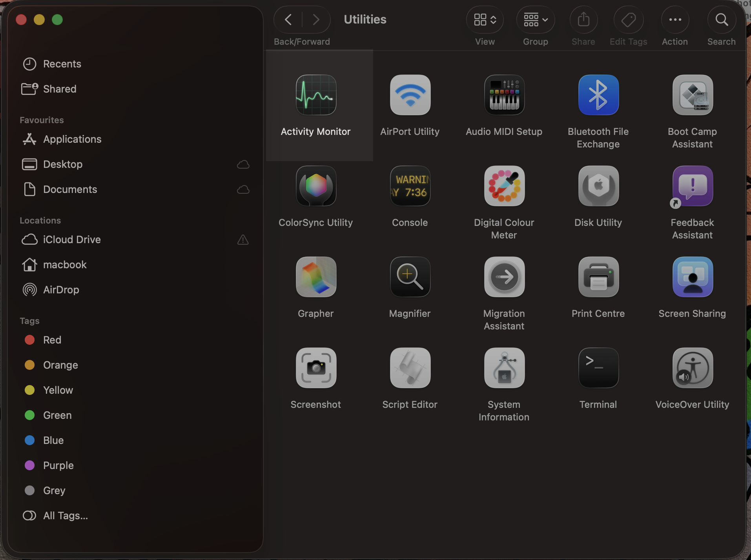Select the Grapher app icon

pyautogui.click(x=316, y=277)
